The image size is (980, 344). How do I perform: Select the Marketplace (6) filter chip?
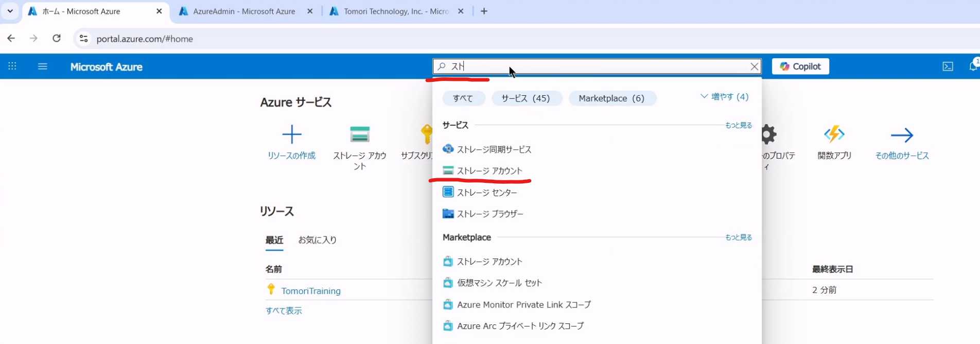611,98
